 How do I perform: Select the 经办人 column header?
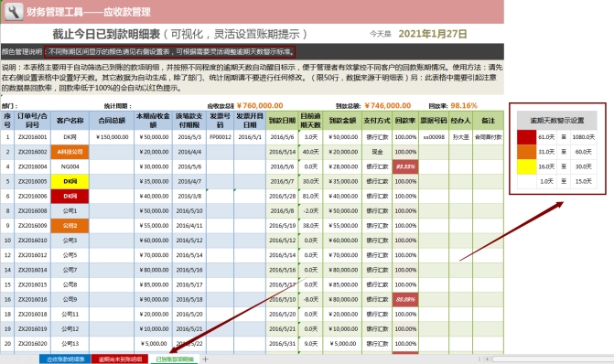point(460,121)
